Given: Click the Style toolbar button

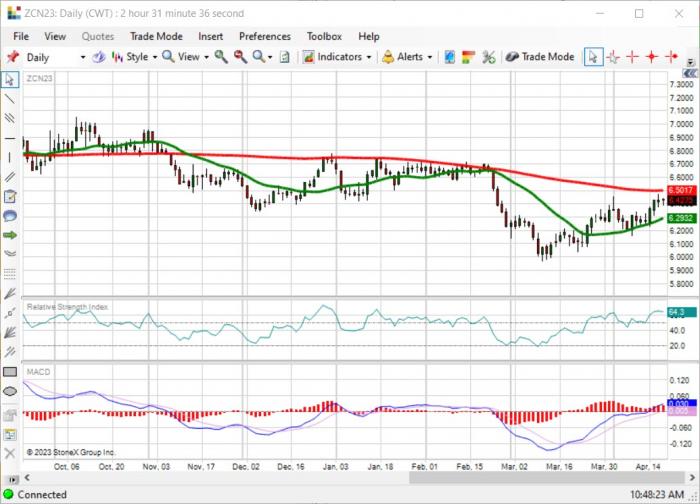Looking at the screenshot, I should [134, 57].
